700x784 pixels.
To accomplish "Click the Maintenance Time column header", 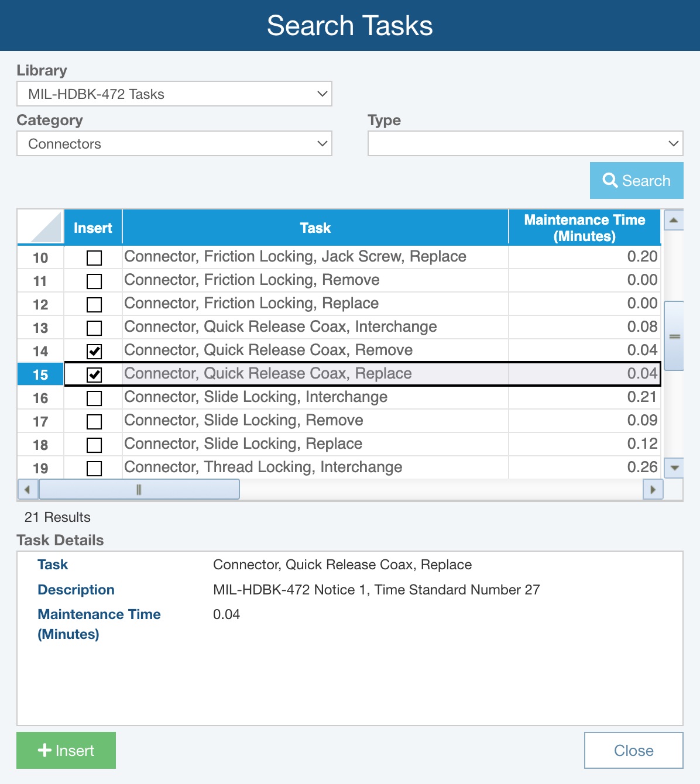I will pyautogui.click(x=584, y=228).
